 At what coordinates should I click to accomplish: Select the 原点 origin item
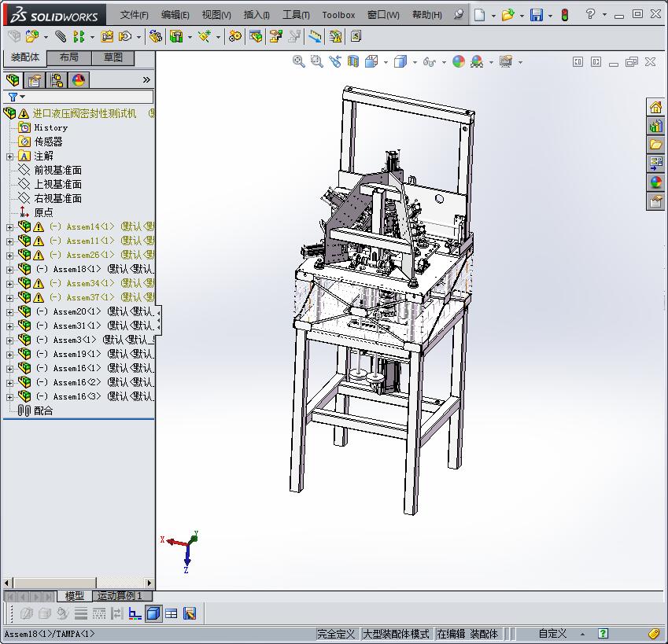tap(43, 212)
